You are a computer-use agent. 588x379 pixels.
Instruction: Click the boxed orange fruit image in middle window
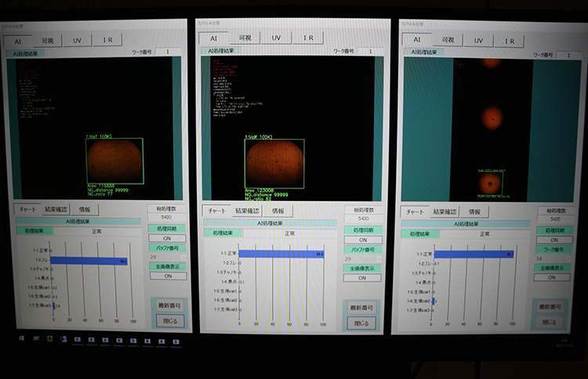(x=274, y=164)
